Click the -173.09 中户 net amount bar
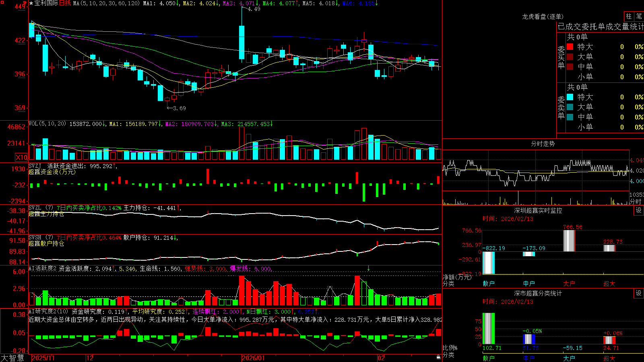 [x=529, y=254]
